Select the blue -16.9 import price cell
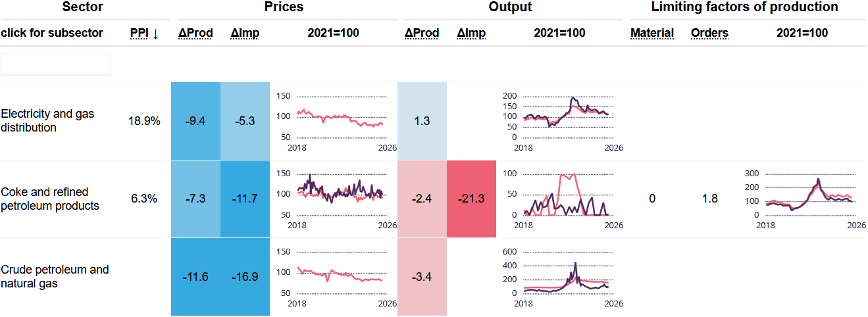This screenshot has height=317, width=868. click(x=245, y=277)
